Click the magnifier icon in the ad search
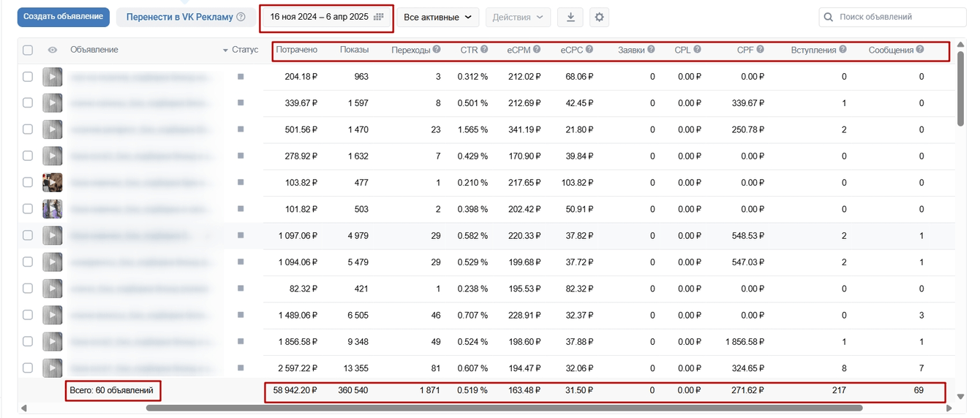Screen dimensions: 980x418 coord(829,17)
